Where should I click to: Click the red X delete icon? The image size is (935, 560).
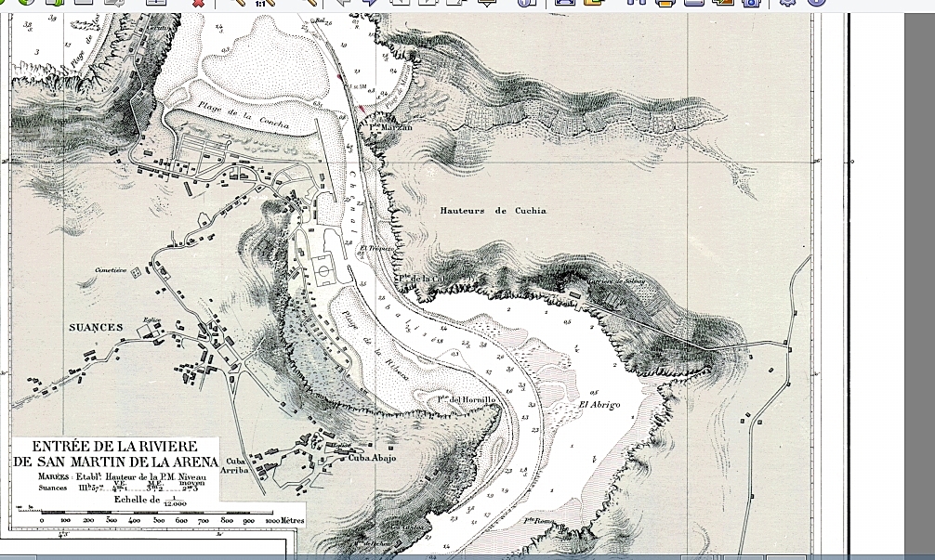[x=199, y=3]
